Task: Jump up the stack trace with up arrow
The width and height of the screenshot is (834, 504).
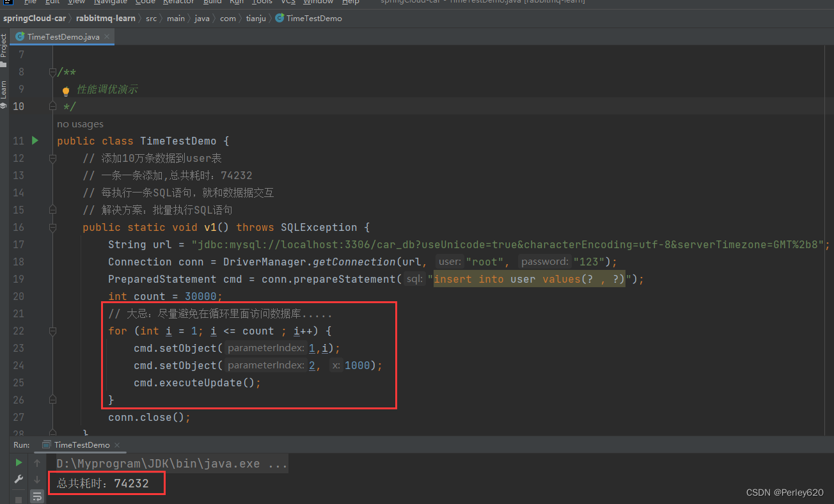Action: (37, 462)
